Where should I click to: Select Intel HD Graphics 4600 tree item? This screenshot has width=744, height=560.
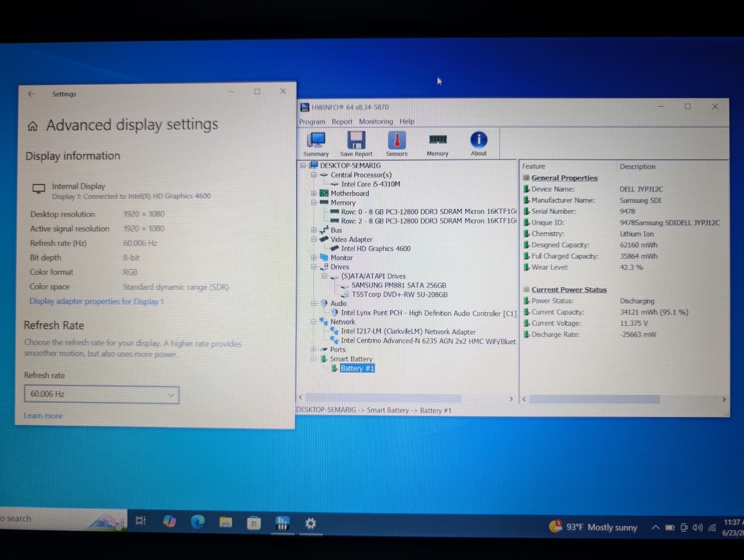click(376, 249)
